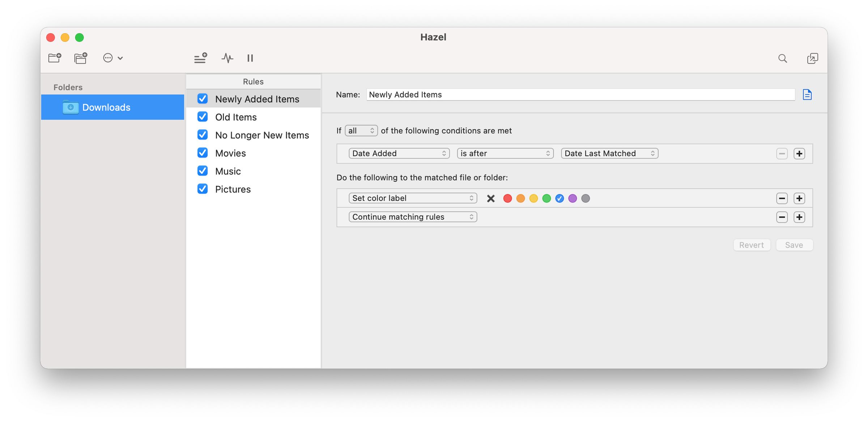
Task: Clear the color label with X
Action: 491,198
